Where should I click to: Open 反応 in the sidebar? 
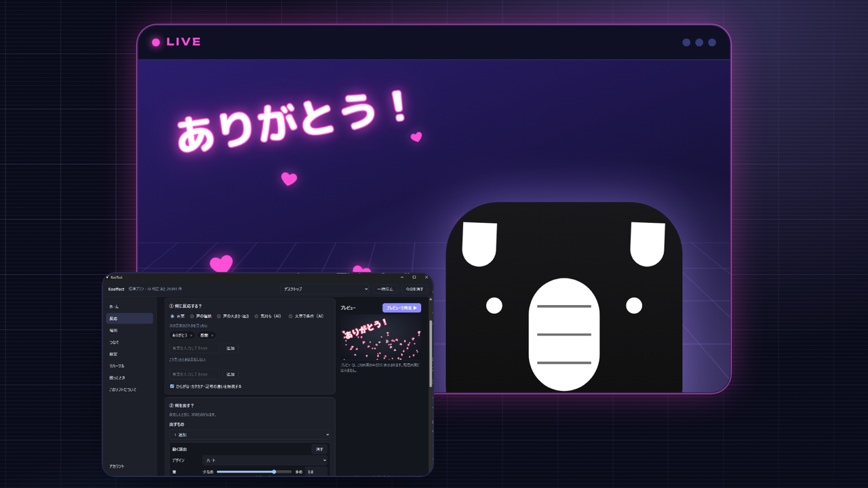click(129, 319)
